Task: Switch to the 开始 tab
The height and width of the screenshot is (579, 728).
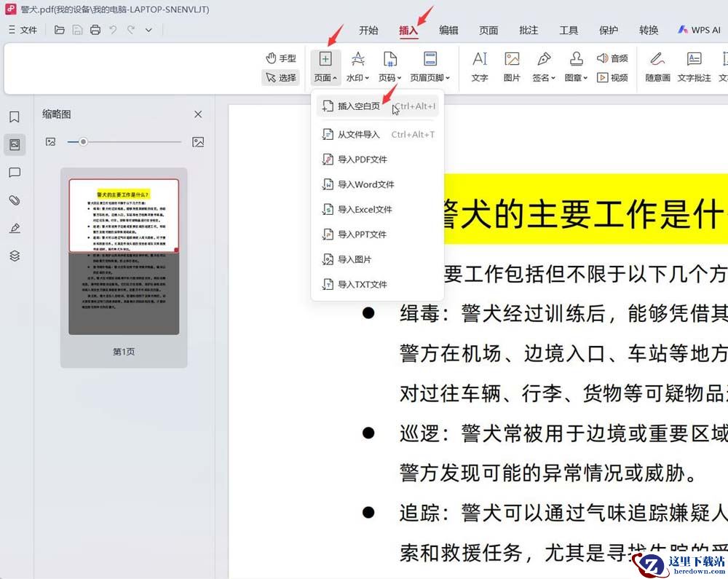Action: [x=368, y=30]
